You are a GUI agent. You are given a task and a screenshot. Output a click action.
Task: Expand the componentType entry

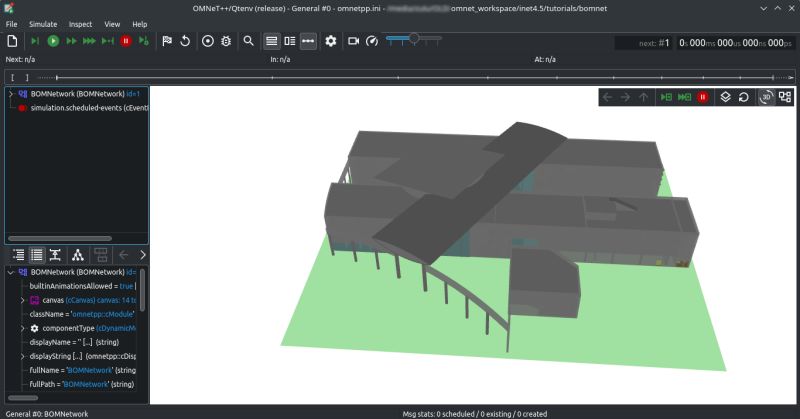(x=22, y=329)
